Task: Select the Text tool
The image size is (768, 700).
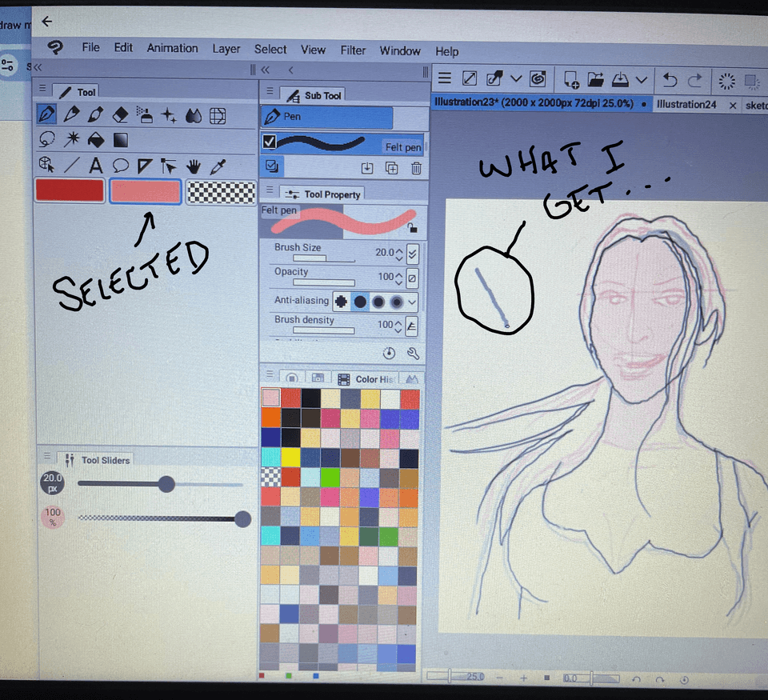Action: 95,166
